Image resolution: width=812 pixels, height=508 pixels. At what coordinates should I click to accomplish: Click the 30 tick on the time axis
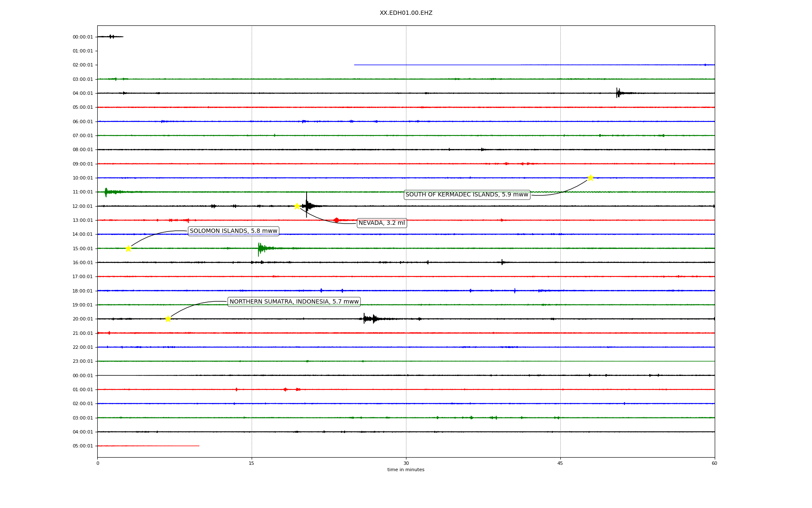point(406,463)
